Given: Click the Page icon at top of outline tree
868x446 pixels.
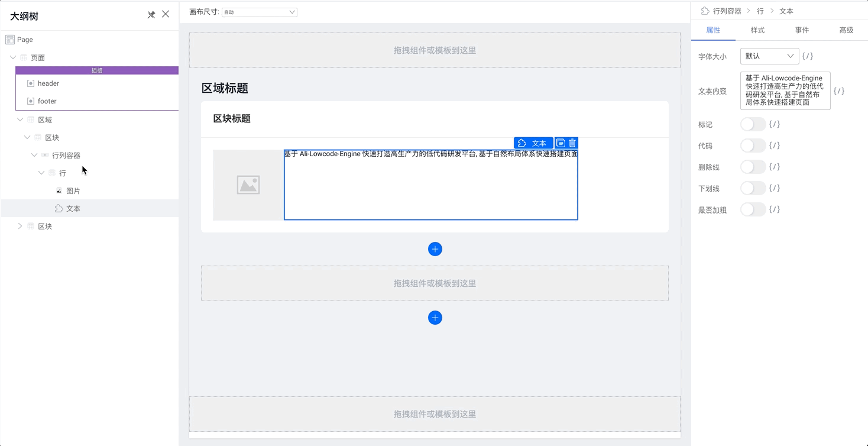Looking at the screenshot, I should tap(9, 39).
